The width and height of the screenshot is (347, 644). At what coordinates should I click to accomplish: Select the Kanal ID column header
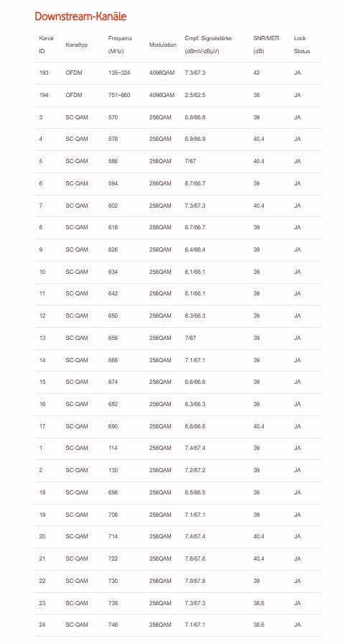click(x=46, y=45)
